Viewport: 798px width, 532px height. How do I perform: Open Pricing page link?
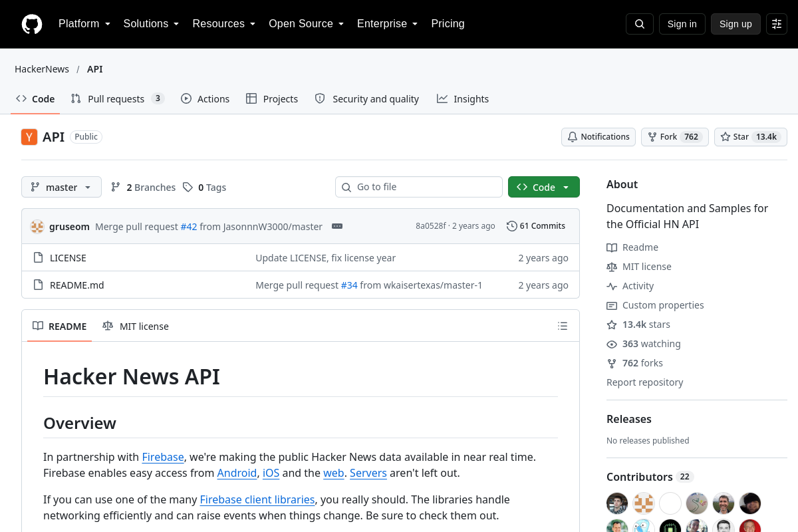click(448, 24)
